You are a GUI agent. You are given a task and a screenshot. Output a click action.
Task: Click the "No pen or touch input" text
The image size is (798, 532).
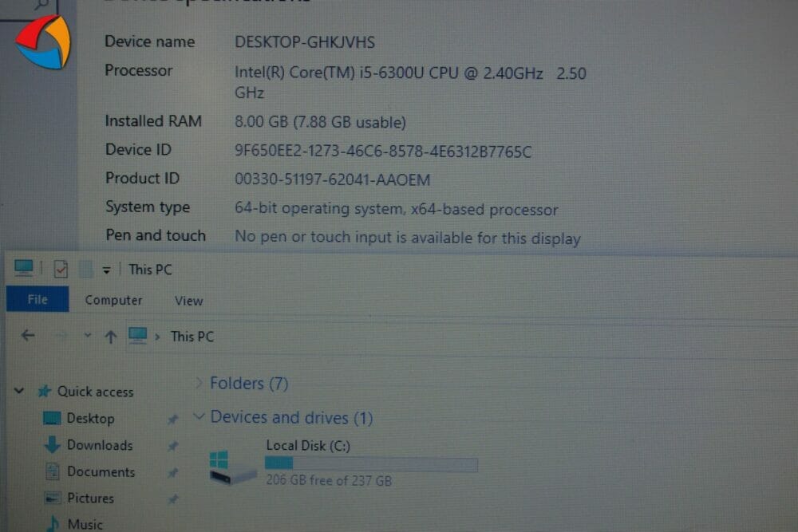pyautogui.click(x=407, y=238)
